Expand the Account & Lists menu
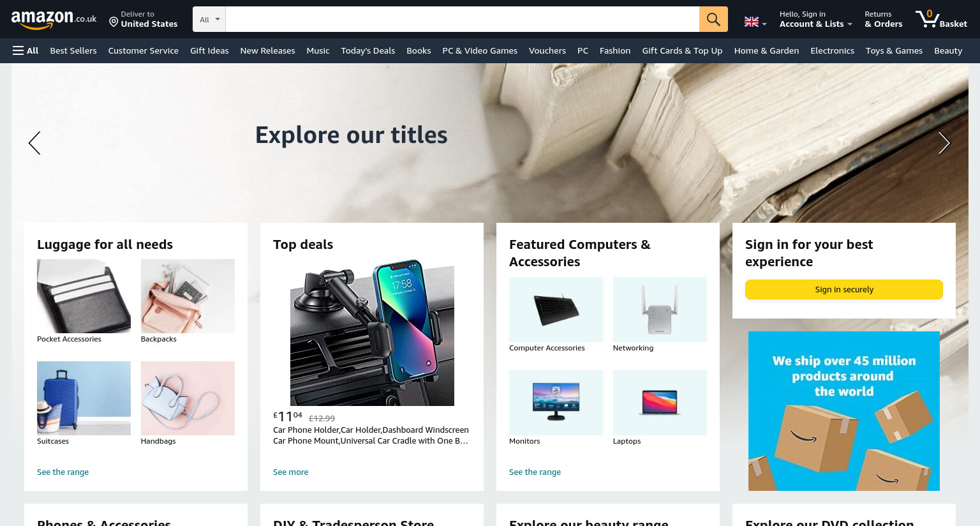 click(815, 19)
